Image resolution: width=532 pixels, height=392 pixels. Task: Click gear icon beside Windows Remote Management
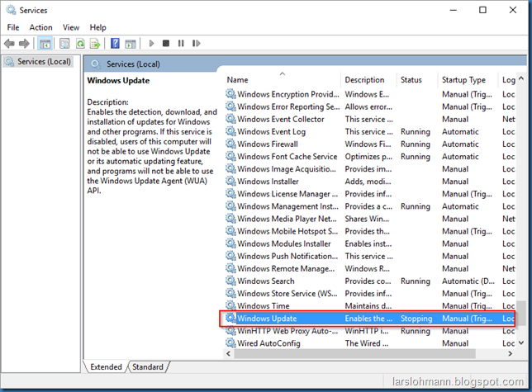[x=230, y=268]
